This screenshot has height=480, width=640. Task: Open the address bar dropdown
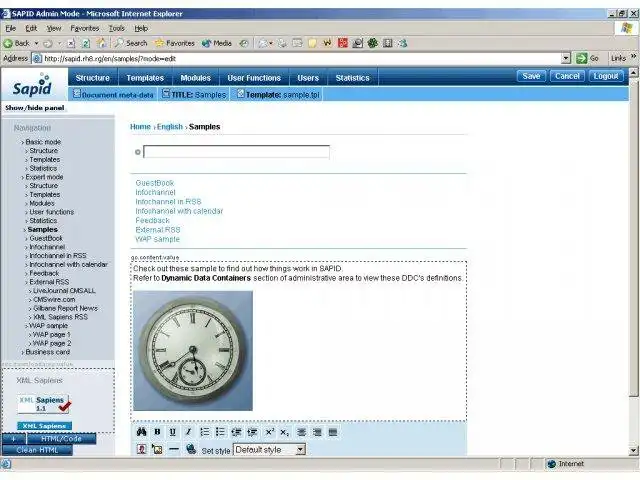(566, 58)
